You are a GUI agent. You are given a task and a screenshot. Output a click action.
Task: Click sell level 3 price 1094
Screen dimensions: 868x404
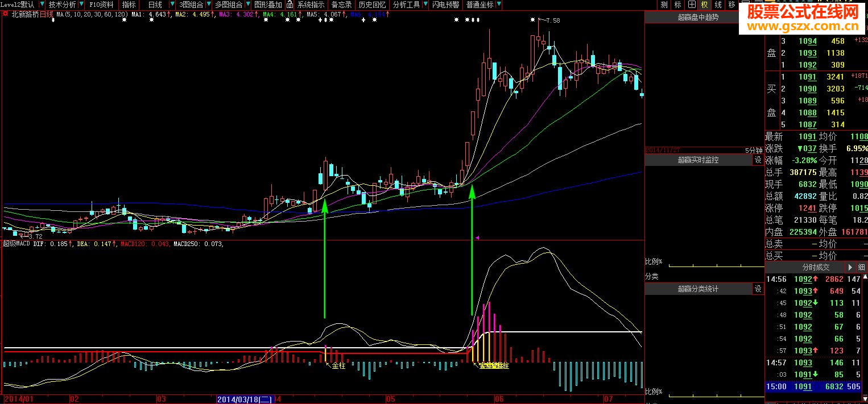click(x=808, y=41)
